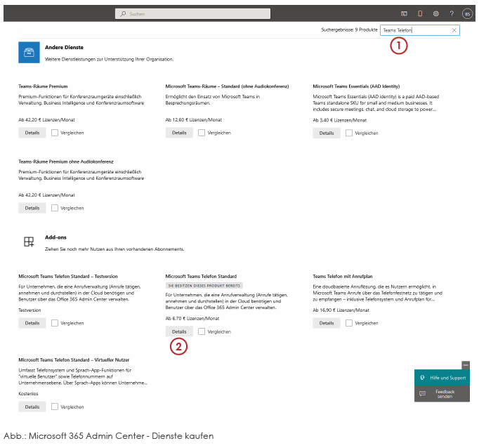
Task: Click the Andere Dienste heading
Action: click(64, 47)
